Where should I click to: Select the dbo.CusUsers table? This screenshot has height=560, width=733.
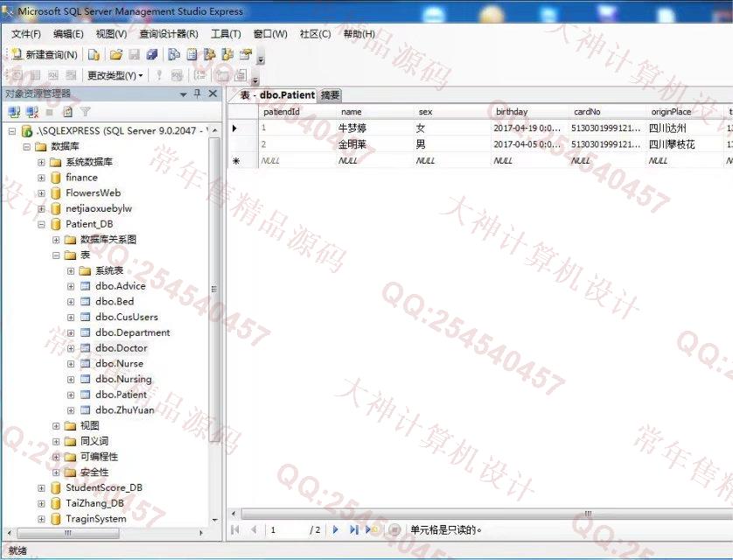(127, 317)
